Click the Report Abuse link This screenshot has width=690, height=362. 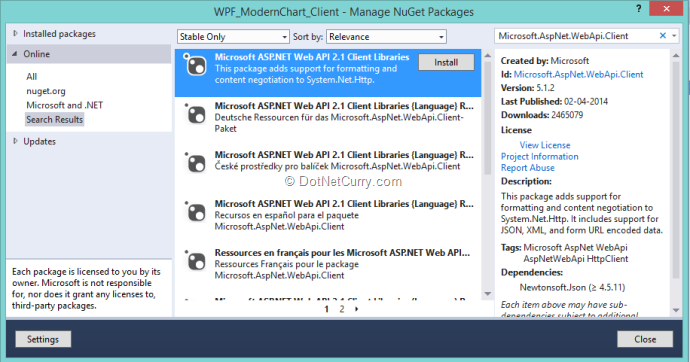(x=528, y=168)
